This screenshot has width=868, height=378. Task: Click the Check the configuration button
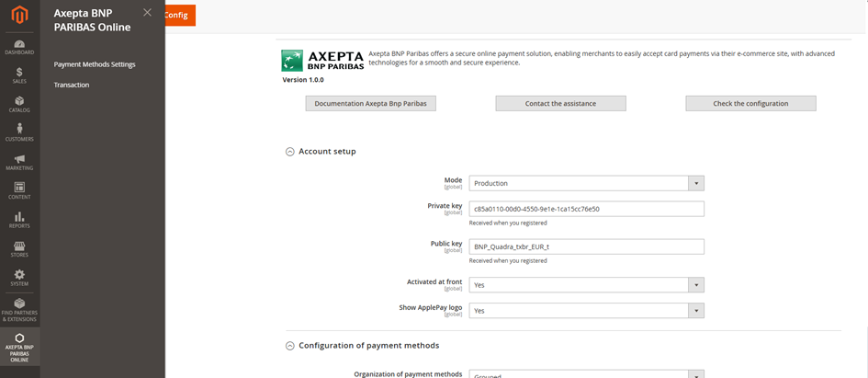[x=750, y=104]
